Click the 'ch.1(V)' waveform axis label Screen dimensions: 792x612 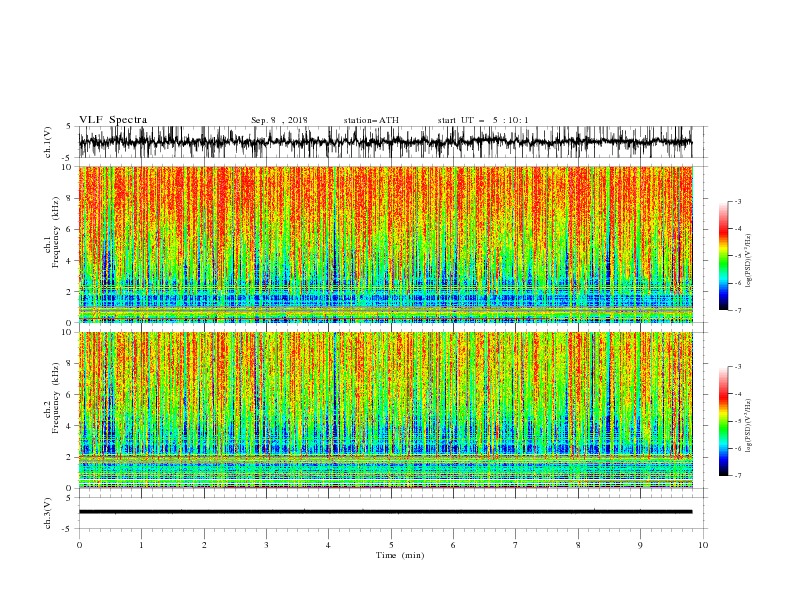[48, 142]
